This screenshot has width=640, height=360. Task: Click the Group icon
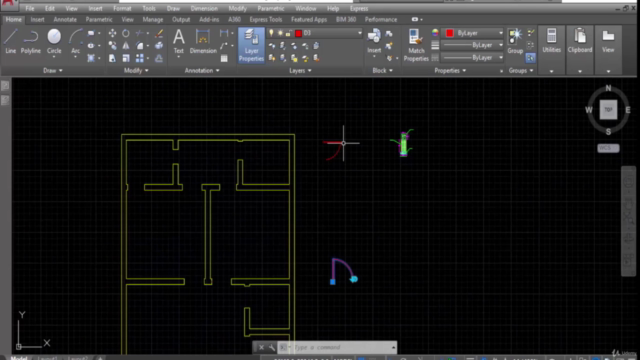click(515, 41)
